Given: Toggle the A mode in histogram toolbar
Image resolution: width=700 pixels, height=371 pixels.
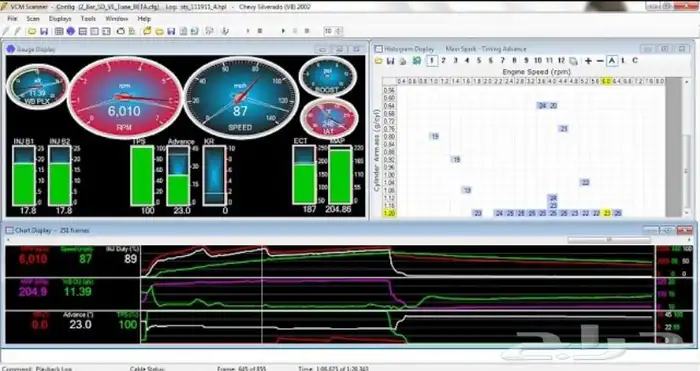Looking at the screenshot, I should 612,61.
